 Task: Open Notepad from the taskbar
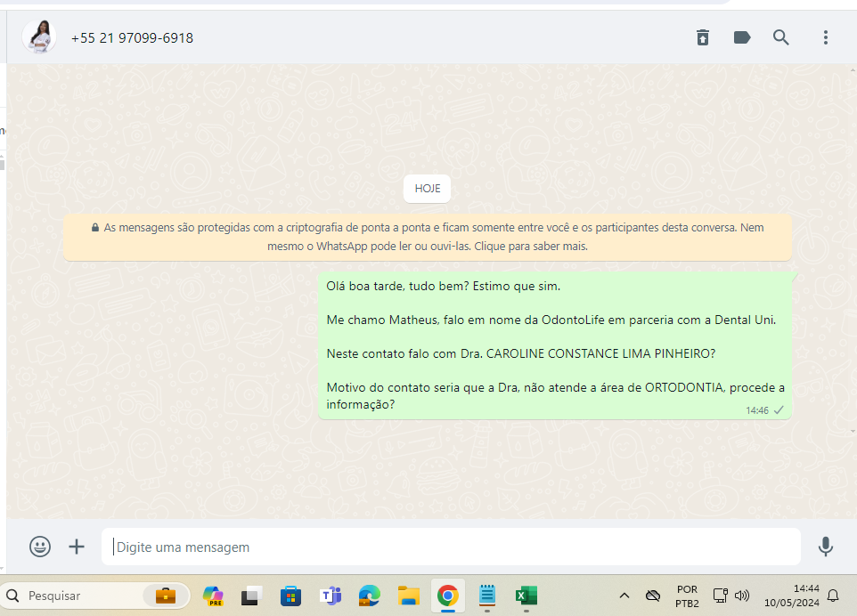click(487, 596)
